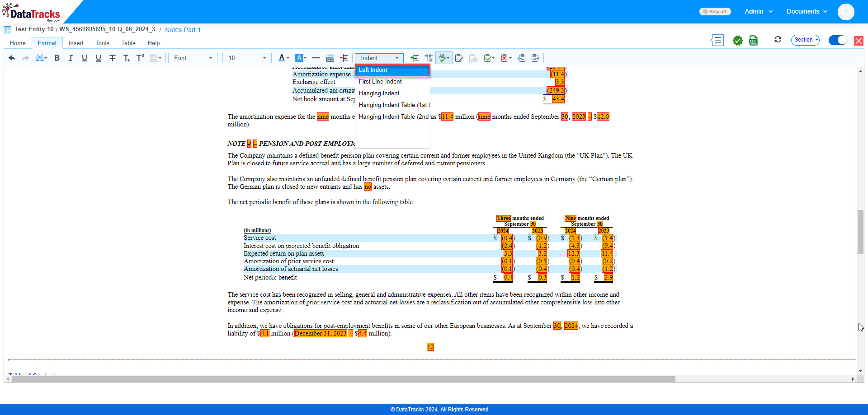Select Hanging Indent Table (2nd) option
This screenshot has height=415, width=868.
(x=392, y=117)
